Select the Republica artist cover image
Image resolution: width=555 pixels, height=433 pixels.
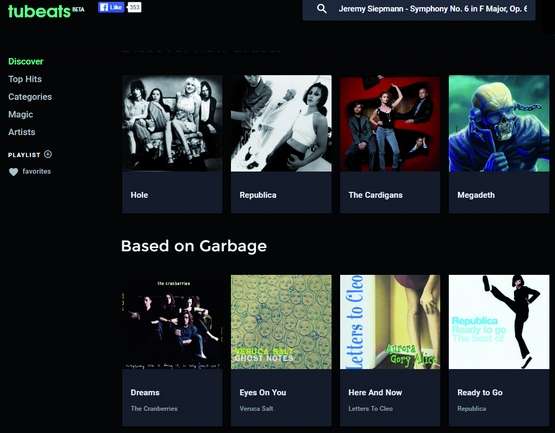tap(281, 123)
